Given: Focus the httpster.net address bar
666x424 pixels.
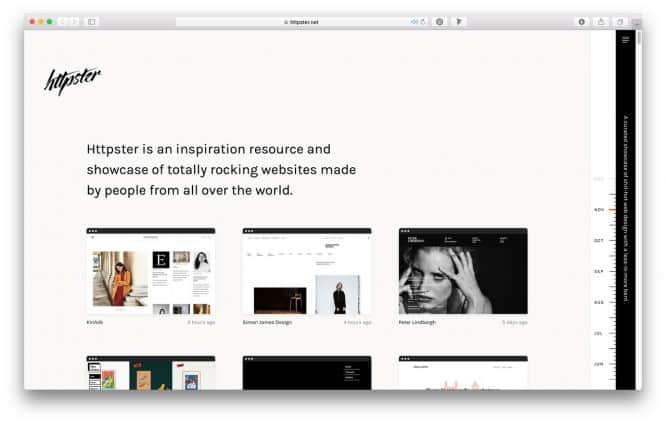Looking at the screenshot, I should click(301, 22).
